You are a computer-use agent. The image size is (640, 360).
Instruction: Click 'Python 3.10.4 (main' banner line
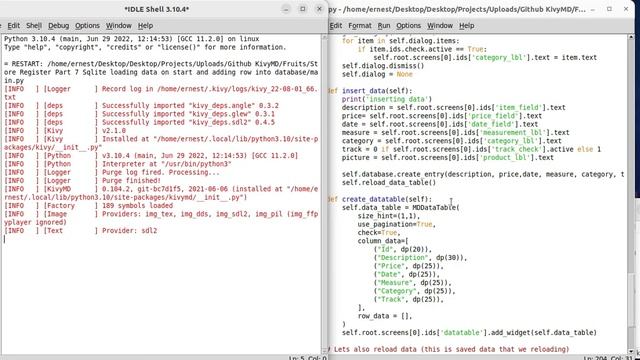click(131, 39)
